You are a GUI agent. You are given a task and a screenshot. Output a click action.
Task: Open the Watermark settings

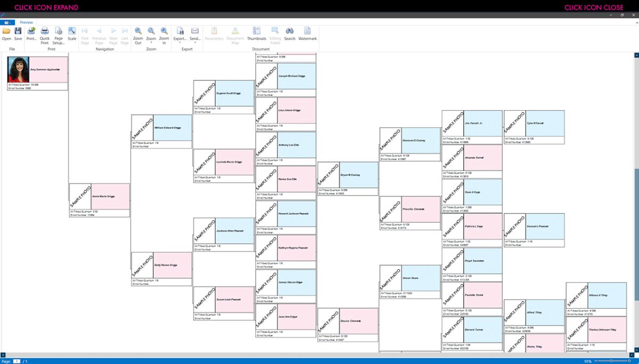click(307, 34)
